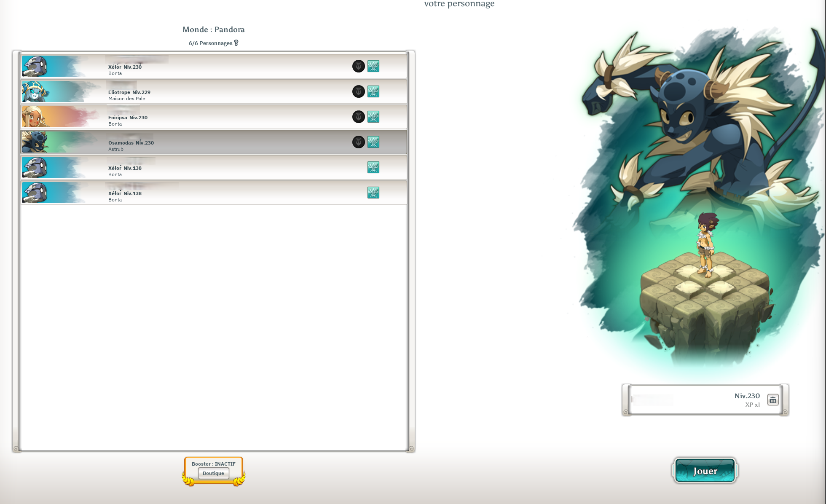
Task: Select the upper Xélor Niv.138 portrait
Action: (x=35, y=167)
